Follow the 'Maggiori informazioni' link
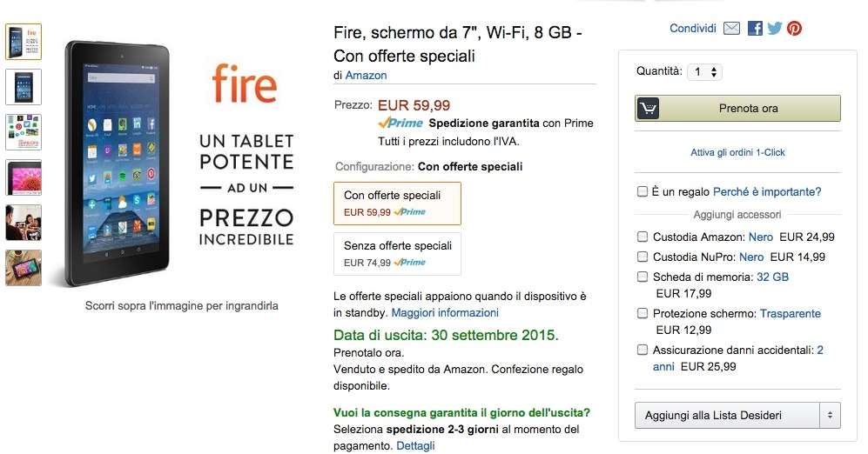 [x=445, y=312]
